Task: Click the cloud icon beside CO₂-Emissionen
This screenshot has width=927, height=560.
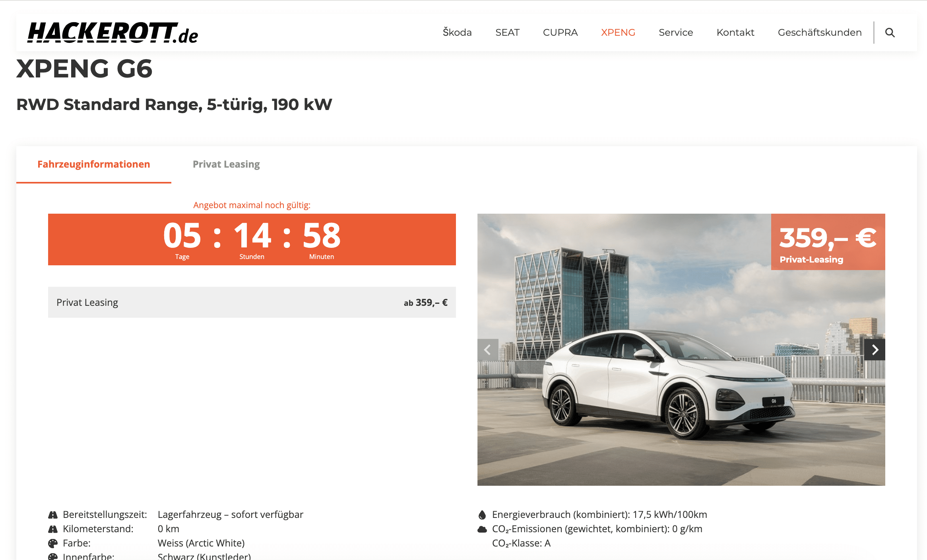Action: [482, 529]
